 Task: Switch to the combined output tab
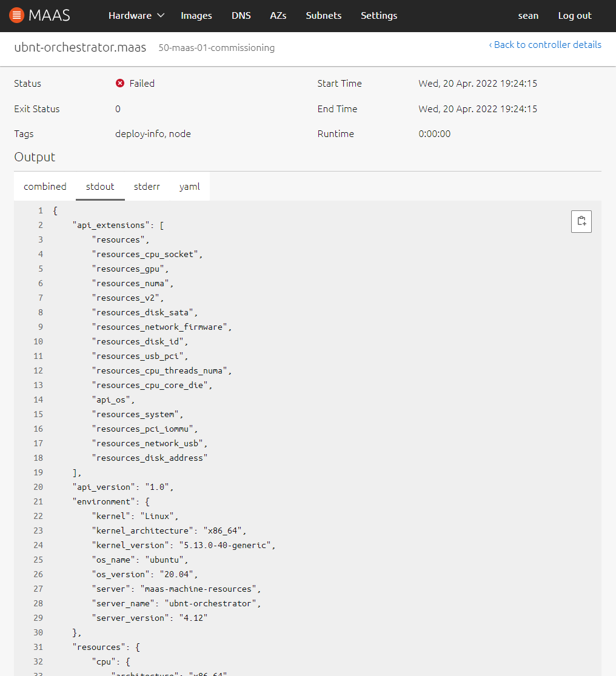[x=45, y=187]
